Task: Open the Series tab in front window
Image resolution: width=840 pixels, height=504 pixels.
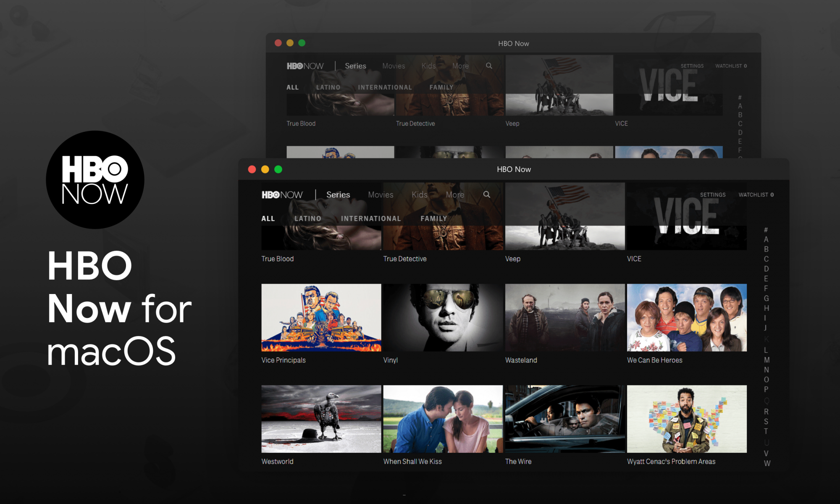Action: (x=338, y=195)
